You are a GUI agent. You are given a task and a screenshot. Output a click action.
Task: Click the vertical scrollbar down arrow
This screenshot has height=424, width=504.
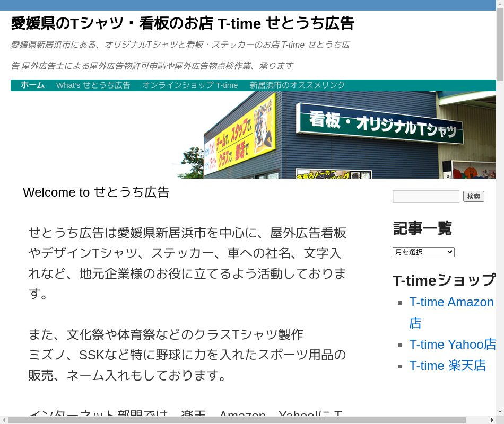click(x=500, y=412)
